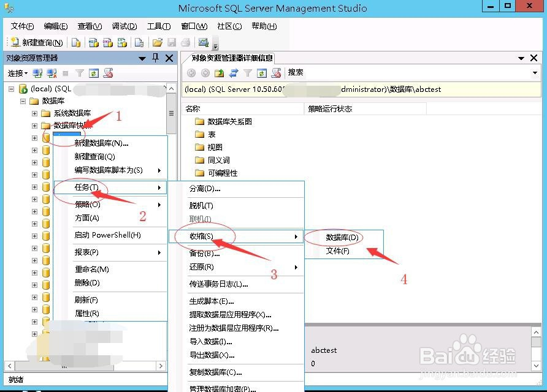Choose 启动 PowerShell(H) in context menu
This screenshot has height=392, width=547.
pos(110,235)
